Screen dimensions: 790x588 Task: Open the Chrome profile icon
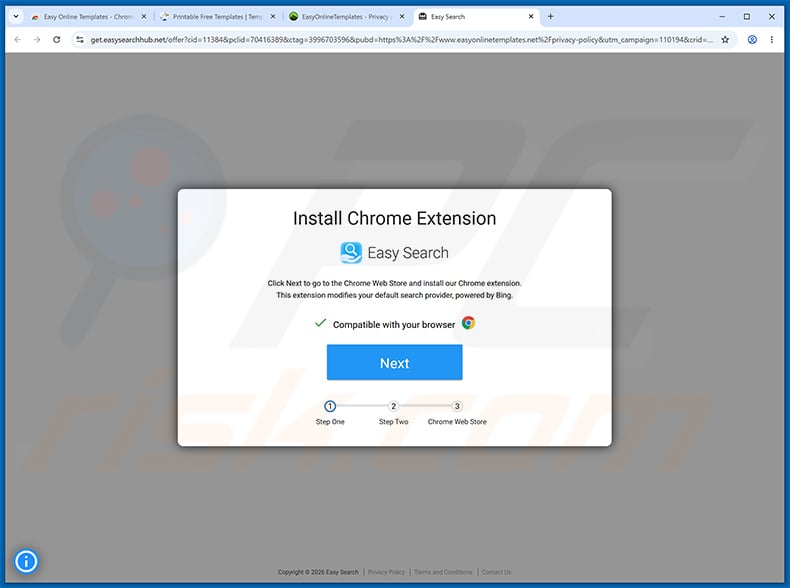point(752,39)
